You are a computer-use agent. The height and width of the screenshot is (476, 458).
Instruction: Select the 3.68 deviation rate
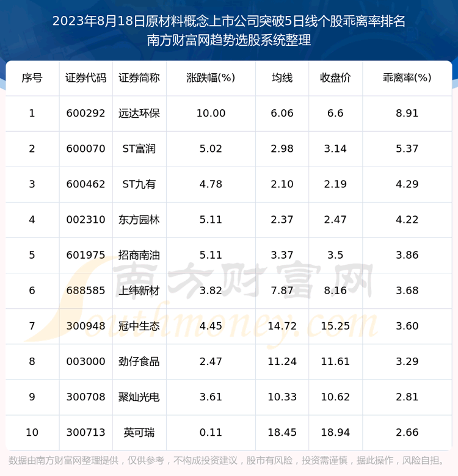point(407,290)
